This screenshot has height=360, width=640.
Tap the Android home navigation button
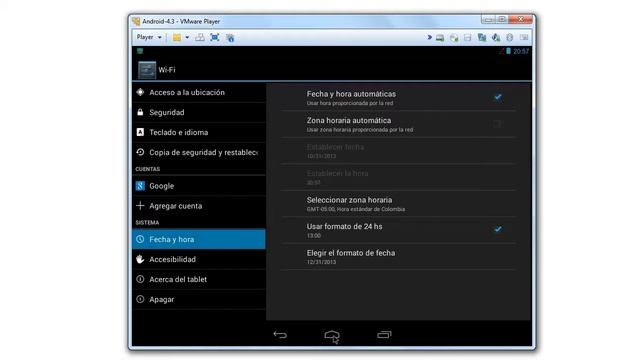[332, 335]
